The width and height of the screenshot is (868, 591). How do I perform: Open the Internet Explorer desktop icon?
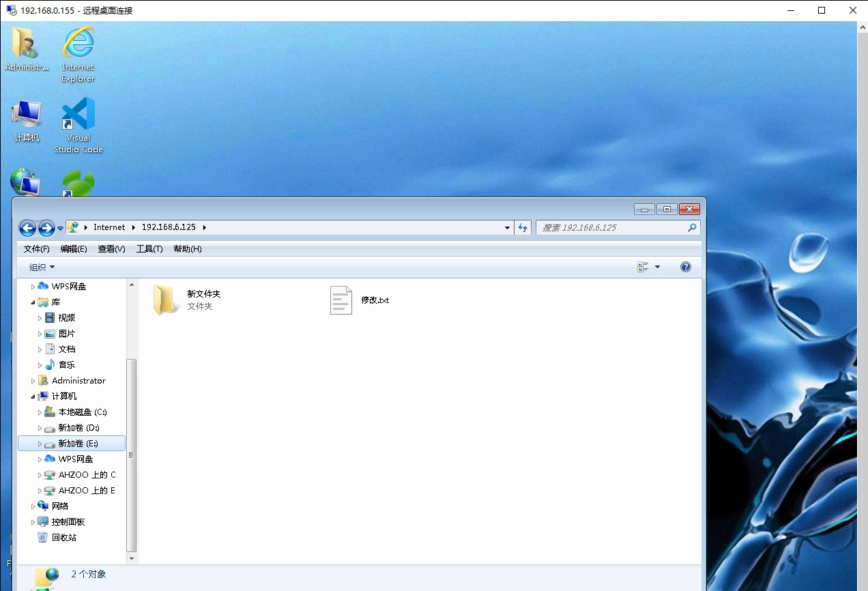tap(78, 44)
